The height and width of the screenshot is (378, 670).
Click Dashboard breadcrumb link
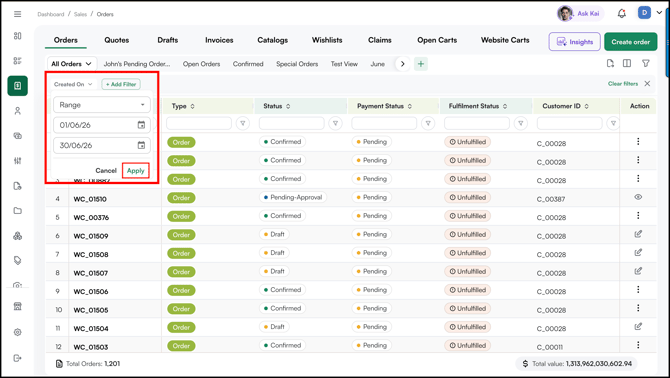coord(50,14)
